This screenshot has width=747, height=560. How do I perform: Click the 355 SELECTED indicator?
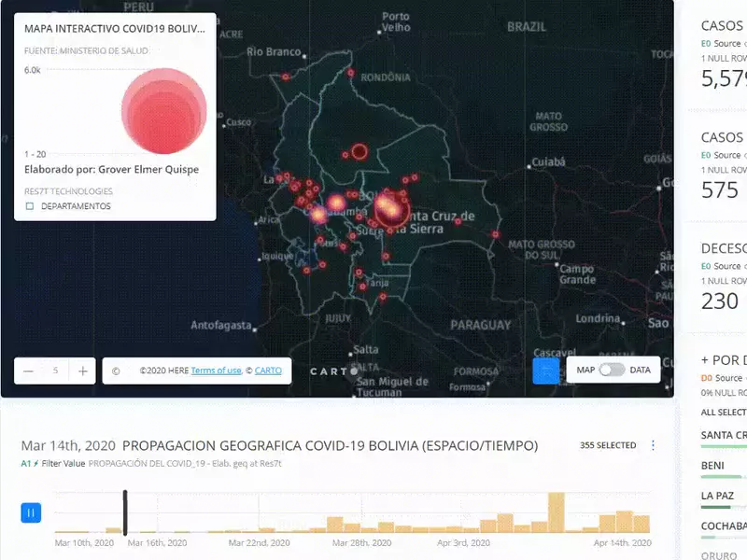point(608,445)
